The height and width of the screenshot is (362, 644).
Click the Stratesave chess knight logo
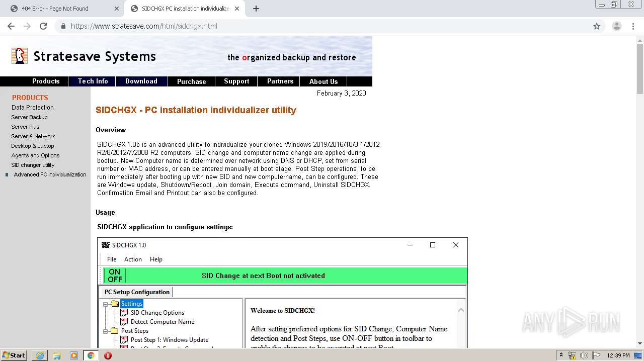(x=20, y=56)
